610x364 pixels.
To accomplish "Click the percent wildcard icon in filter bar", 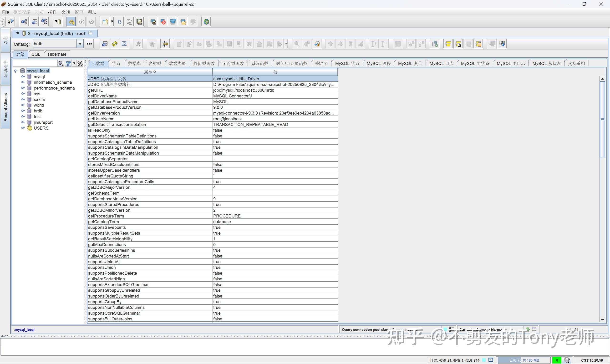I will coord(80,63).
